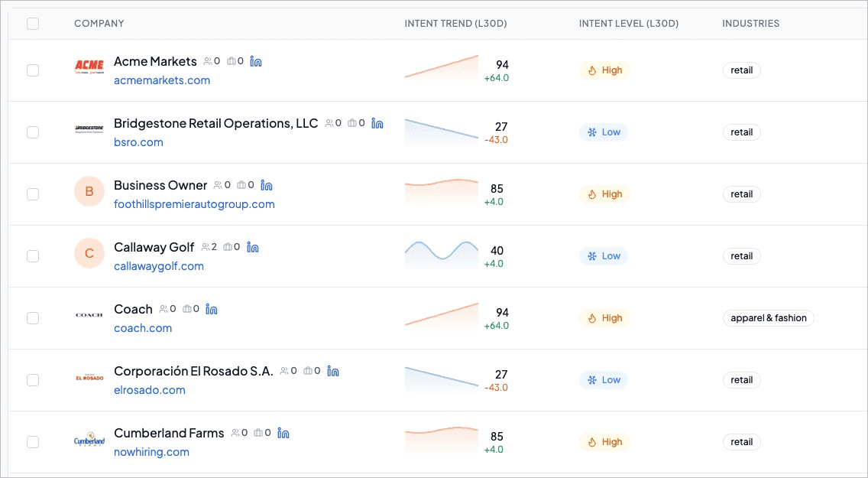Screen dimensions: 868x478
Task: Open the callawaygolf.com link
Action: pyautogui.click(x=159, y=266)
